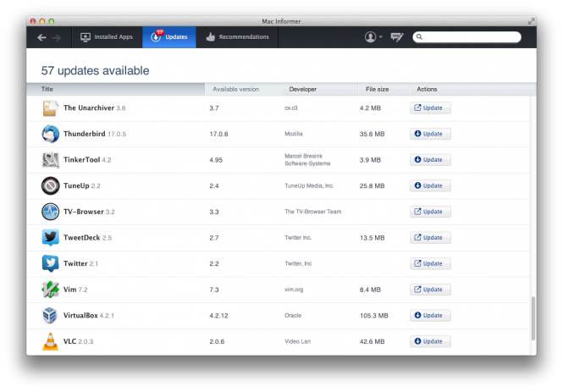Select the Thunderbird title text

coord(85,134)
